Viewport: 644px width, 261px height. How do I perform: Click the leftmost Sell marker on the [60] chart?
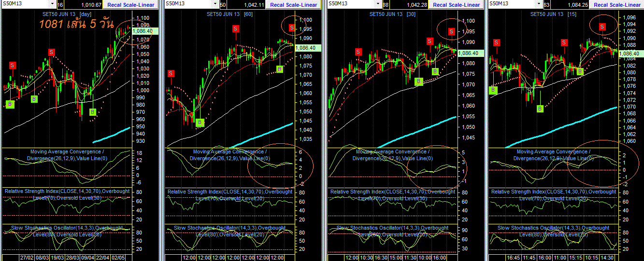[x=171, y=73]
